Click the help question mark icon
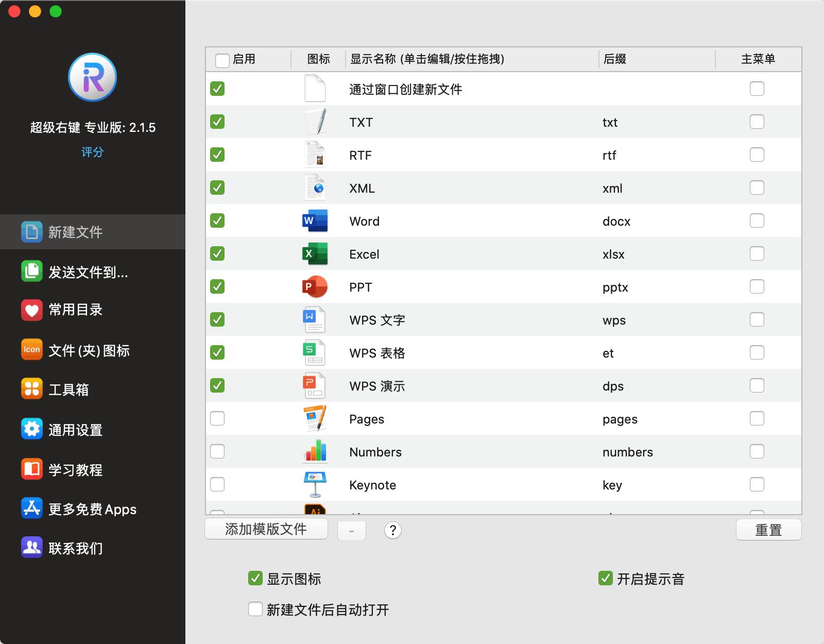Viewport: 824px width, 644px height. coord(392,530)
